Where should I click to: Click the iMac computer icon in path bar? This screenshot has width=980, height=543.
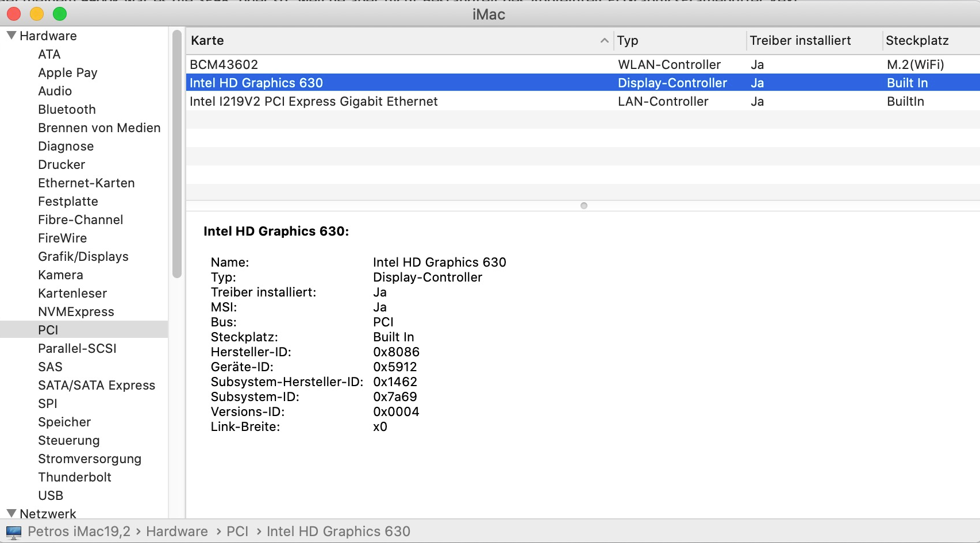pyautogui.click(x=14, y=532)
